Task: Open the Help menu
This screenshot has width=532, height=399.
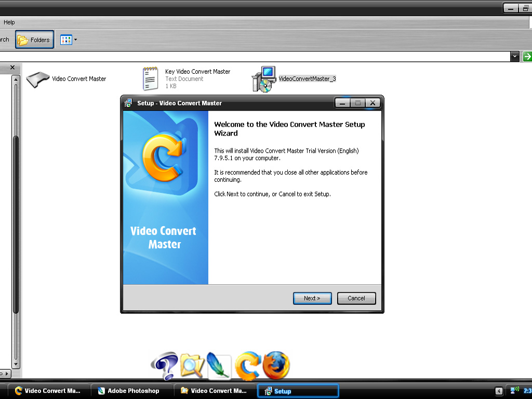Action: 9,22
